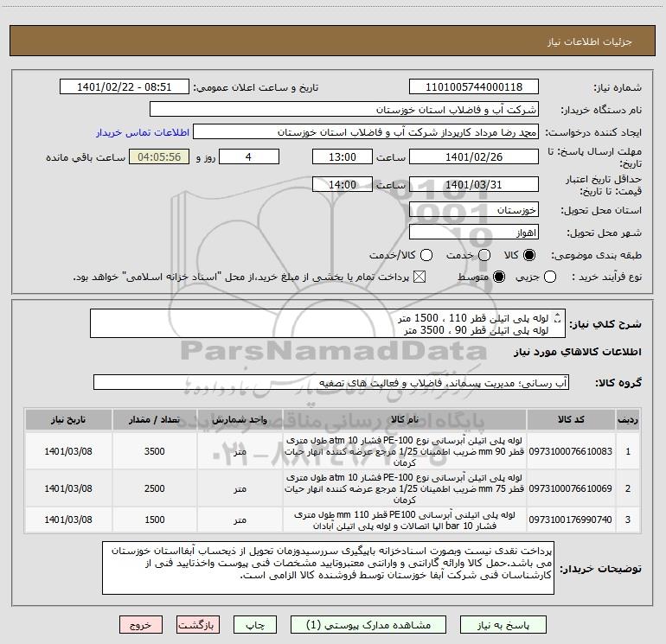This screenshot has height=644, width=666.
Task: Click the 'تعداد / مقدار' column header
Action: click(x=154, y=419)
